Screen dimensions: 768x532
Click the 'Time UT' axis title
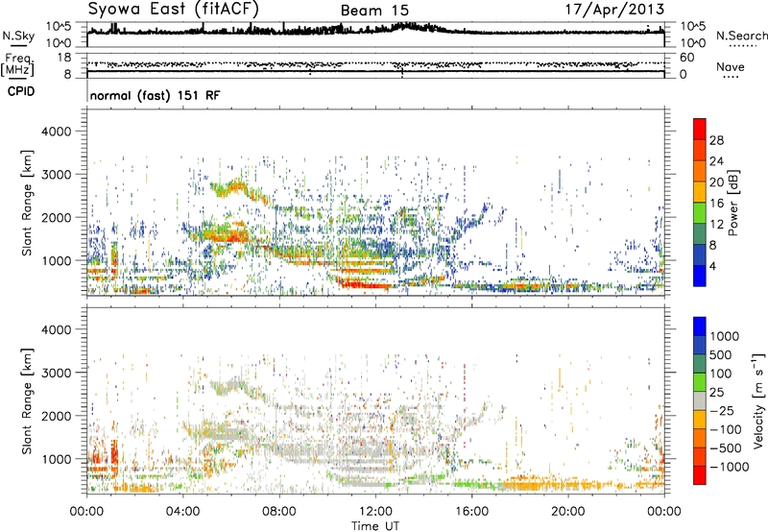pyautogui.click(x=375, y=525)
